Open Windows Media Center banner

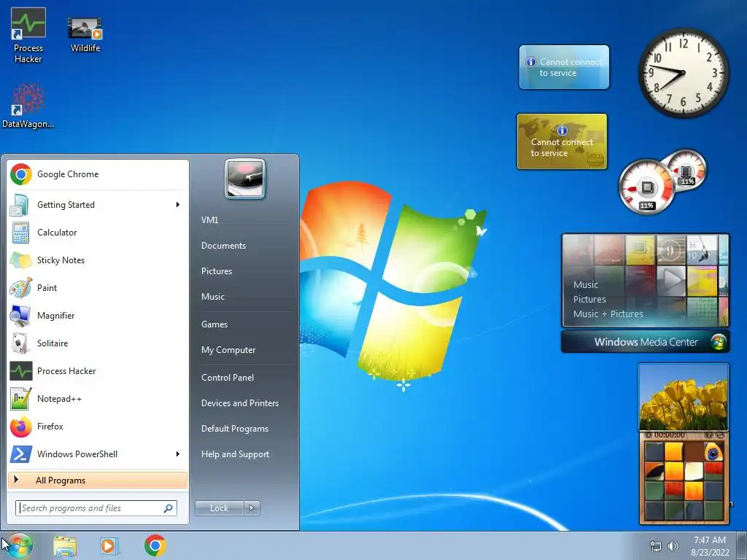(645, 342)
